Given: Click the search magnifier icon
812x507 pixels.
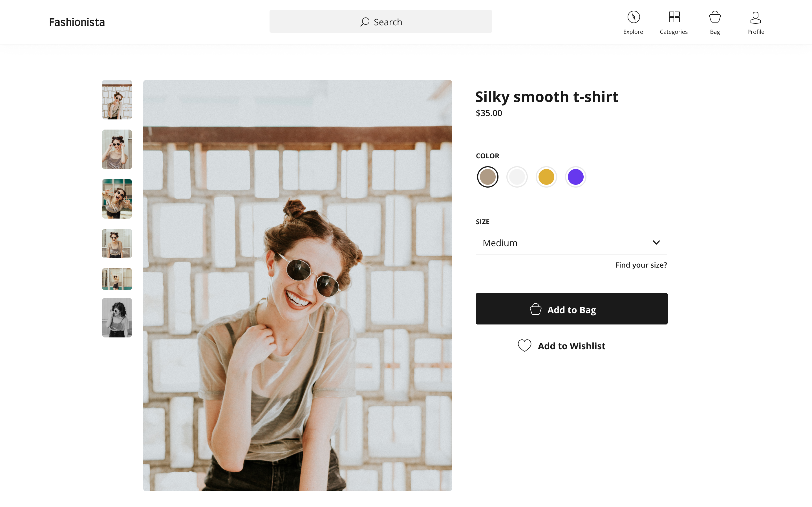Looking at the screenshot, I should [x=365, y=22].
